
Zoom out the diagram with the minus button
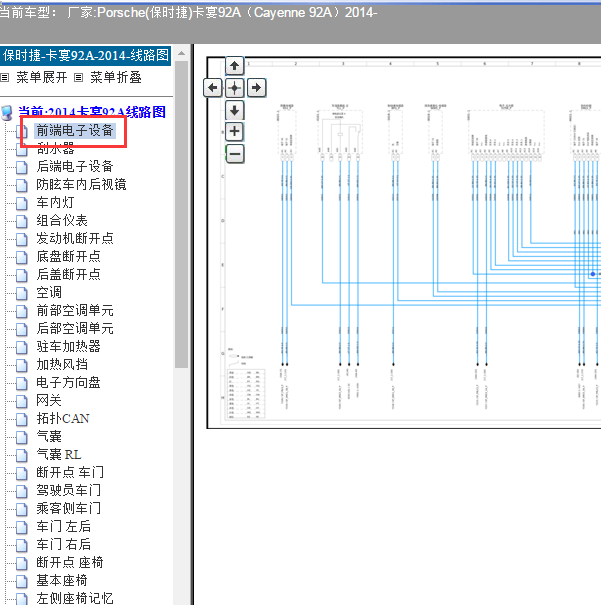(x=235, y=154)
